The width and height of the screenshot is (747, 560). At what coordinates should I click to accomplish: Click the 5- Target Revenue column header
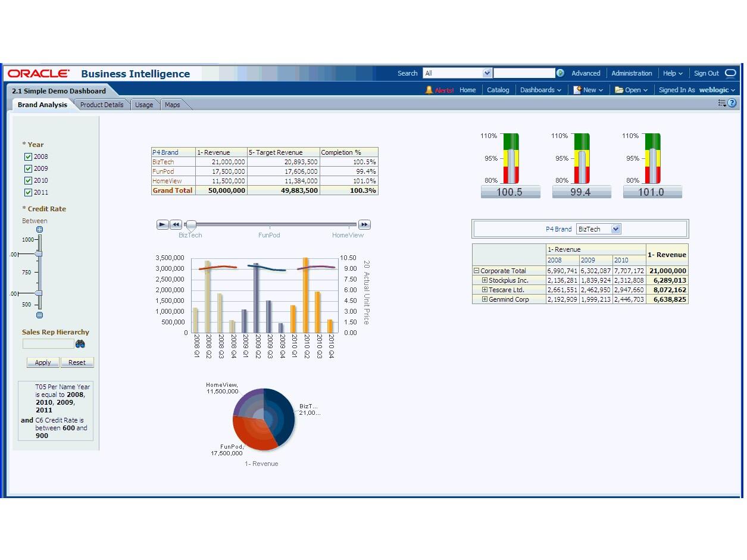pos(283,152)
